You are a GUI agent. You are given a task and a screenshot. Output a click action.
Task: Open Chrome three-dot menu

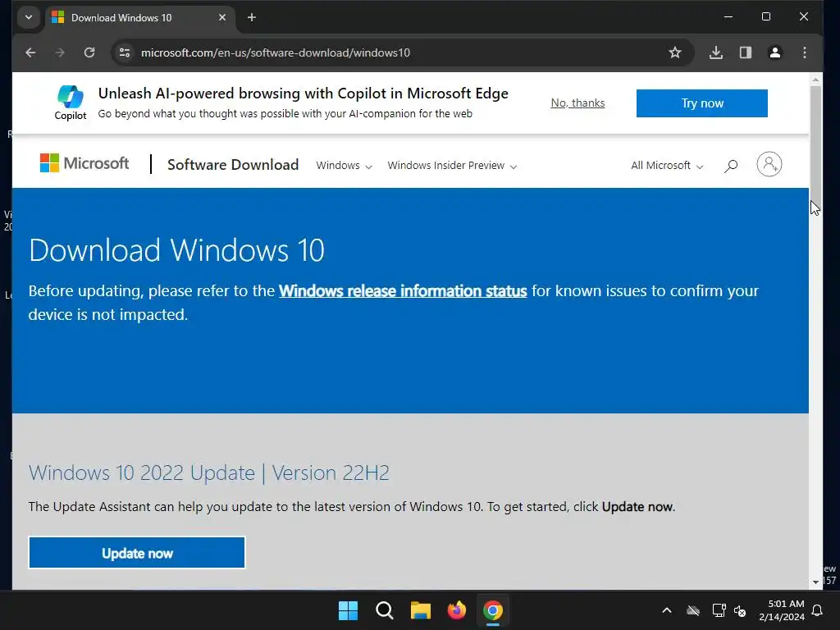(x=804, y=52)
